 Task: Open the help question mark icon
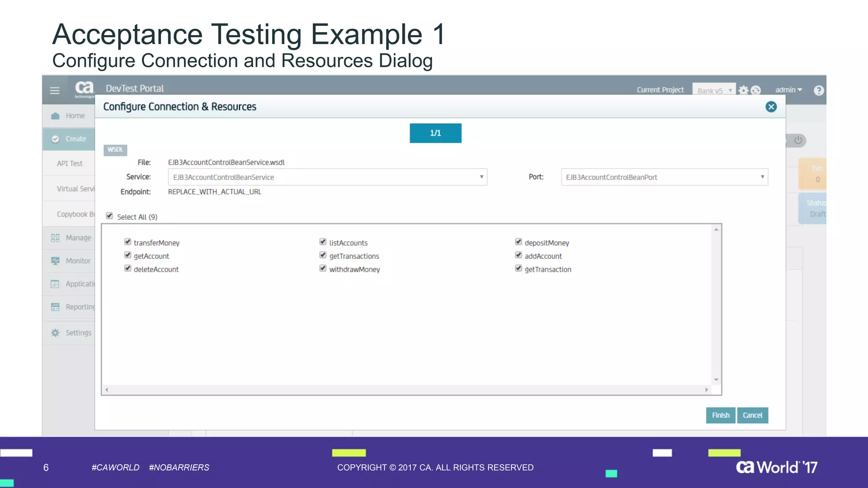pyautogui.click(x=819, y=90)
